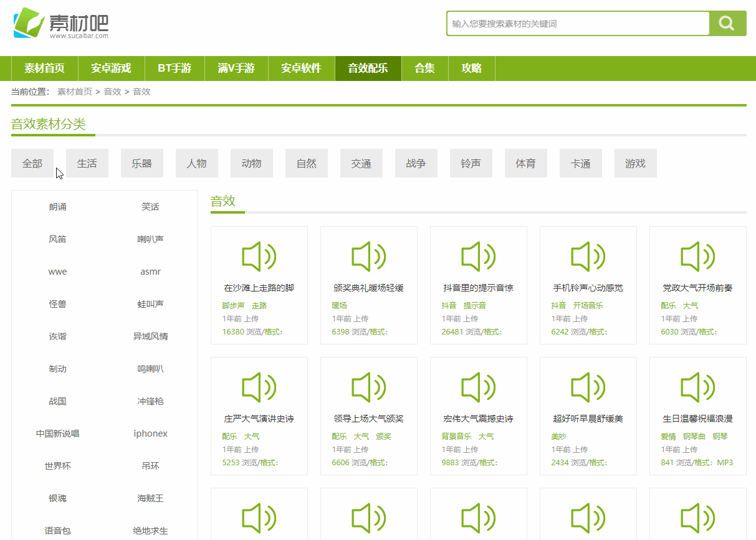The height and width of the screenshot is (540, 756).
Task: Open the 朗诵 tag in the sidebar
Action: point(57,206)
